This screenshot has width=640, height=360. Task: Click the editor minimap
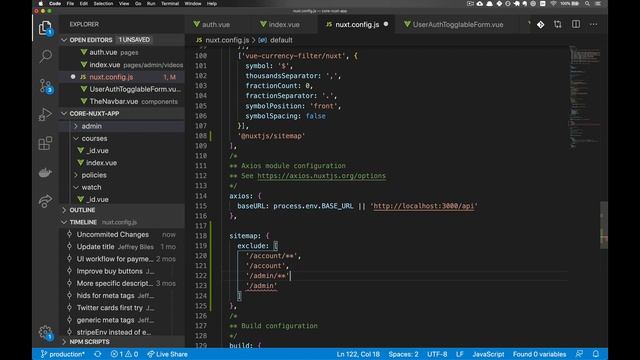pyautogui.click(x=584, y=98)
